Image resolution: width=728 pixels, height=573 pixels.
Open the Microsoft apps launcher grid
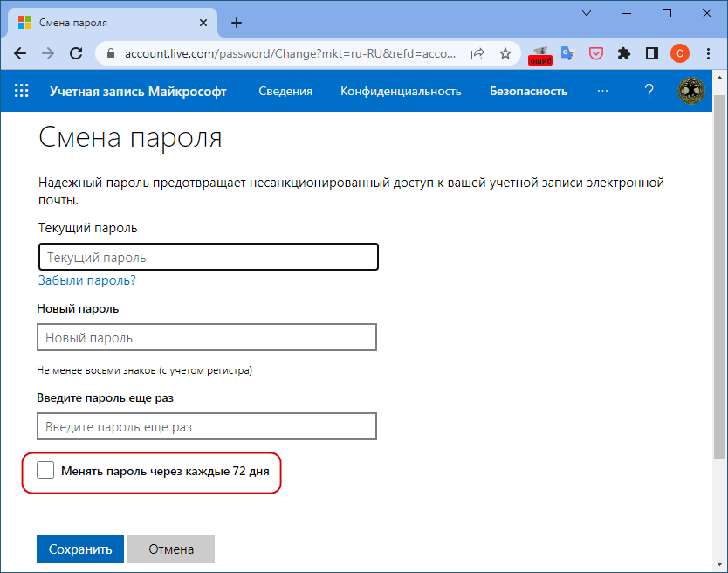[21, 91]
